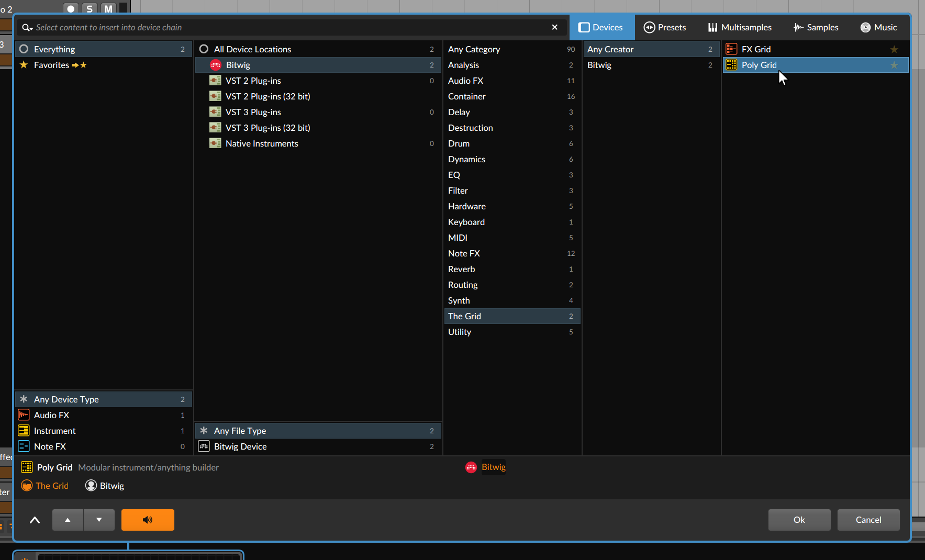Filter by Reverb category
The width and height of the screenshot is (925, 560).
[512, 269]
